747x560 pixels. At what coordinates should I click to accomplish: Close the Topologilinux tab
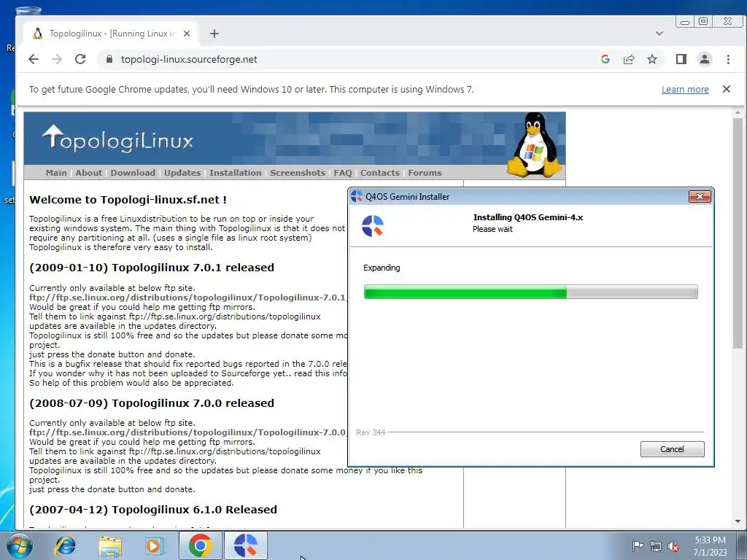point(187,34)
